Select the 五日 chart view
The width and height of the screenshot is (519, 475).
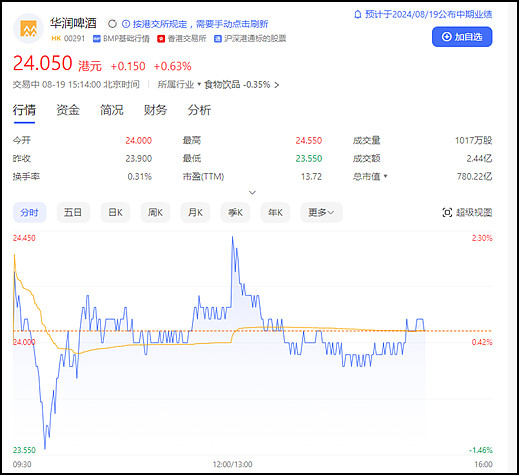click(73, 212)
